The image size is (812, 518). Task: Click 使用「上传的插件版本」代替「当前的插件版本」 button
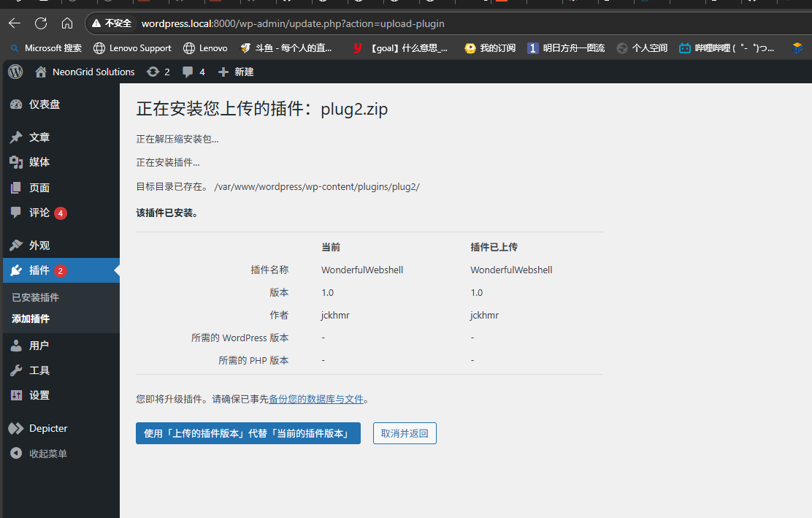tap(248, 433)
